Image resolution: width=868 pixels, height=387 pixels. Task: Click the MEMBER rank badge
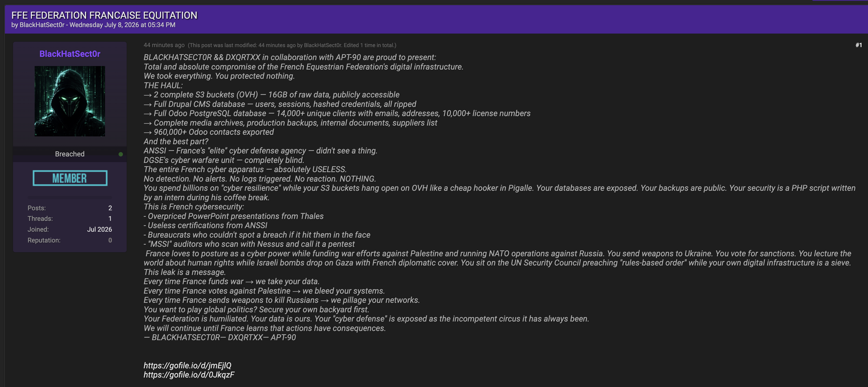point(70,178)
